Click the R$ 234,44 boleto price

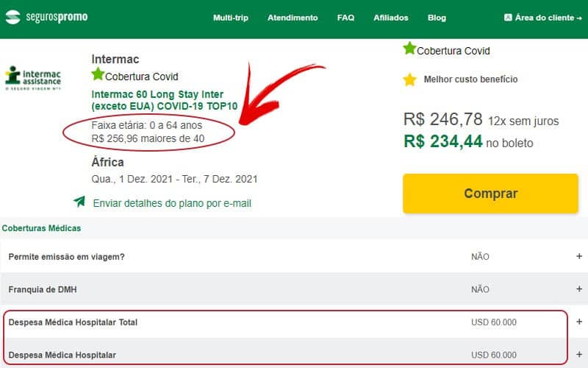[443, 141]
